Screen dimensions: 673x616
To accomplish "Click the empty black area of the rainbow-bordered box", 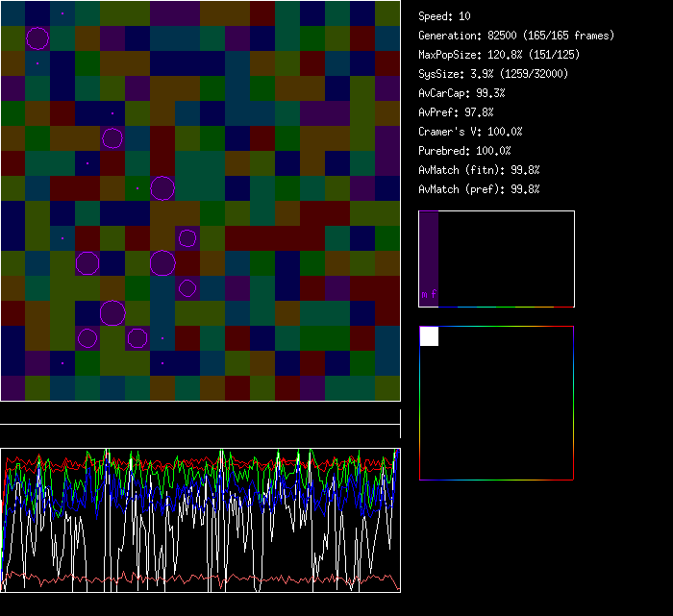I will pyautogui.click(x=510, y=413).
